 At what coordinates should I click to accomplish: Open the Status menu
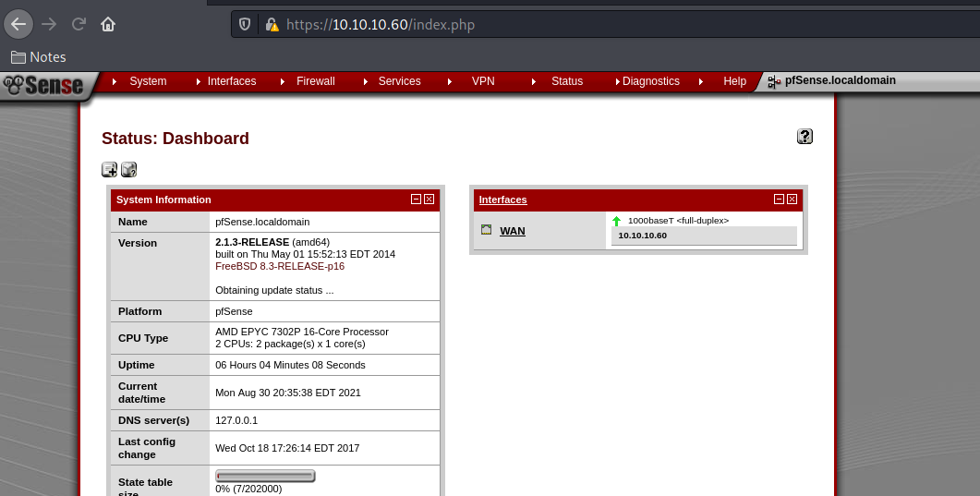pos(567,81)
